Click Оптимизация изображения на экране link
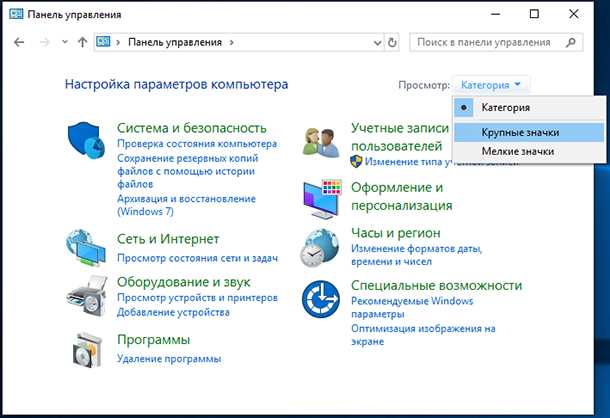The image size is (610, 418). [423, 335]
